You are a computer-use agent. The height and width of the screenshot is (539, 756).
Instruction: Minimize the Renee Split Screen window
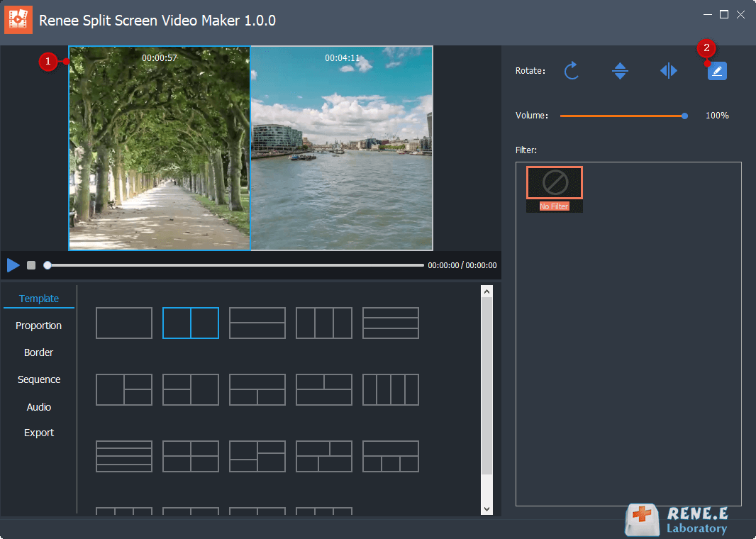[x=707, y=14]
